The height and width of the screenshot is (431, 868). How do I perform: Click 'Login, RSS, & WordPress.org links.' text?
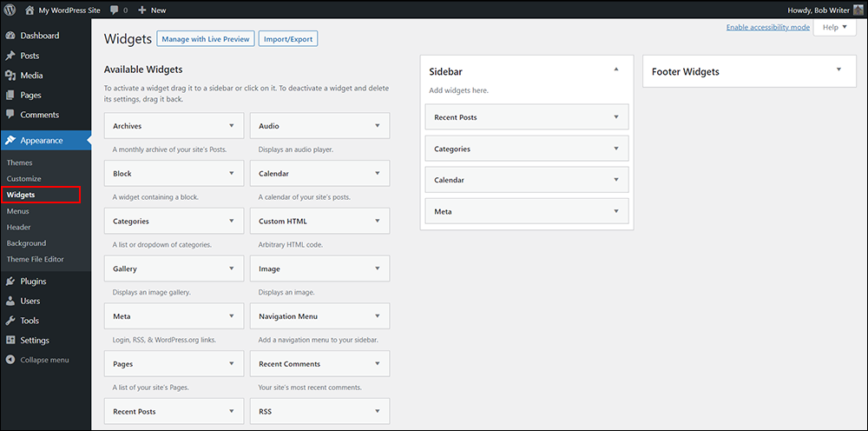164,340
